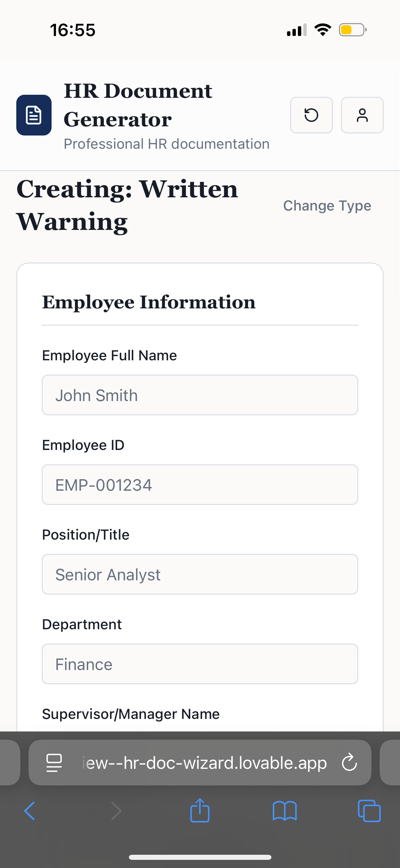Click the HR Document Generator document logo
Viewport: 400px width, 868px height.
tap(34, 115)
